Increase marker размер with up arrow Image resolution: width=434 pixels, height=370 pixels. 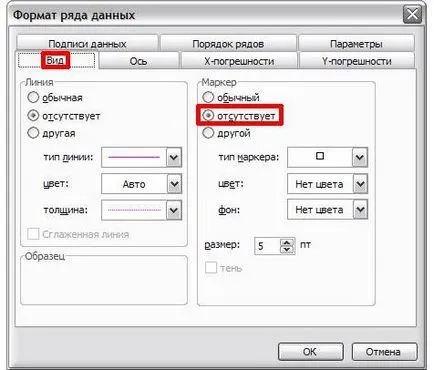[x=287, y=242]
